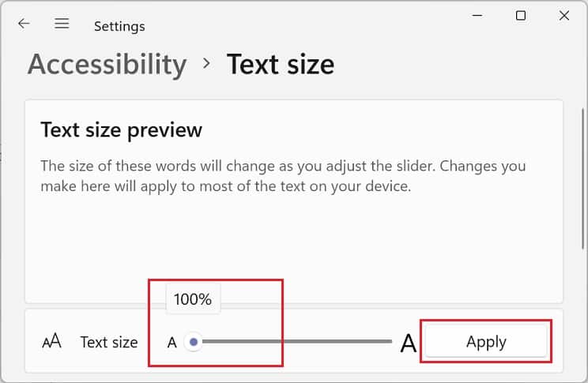
Task: Close the Settings window
Action: coord(563,16)
